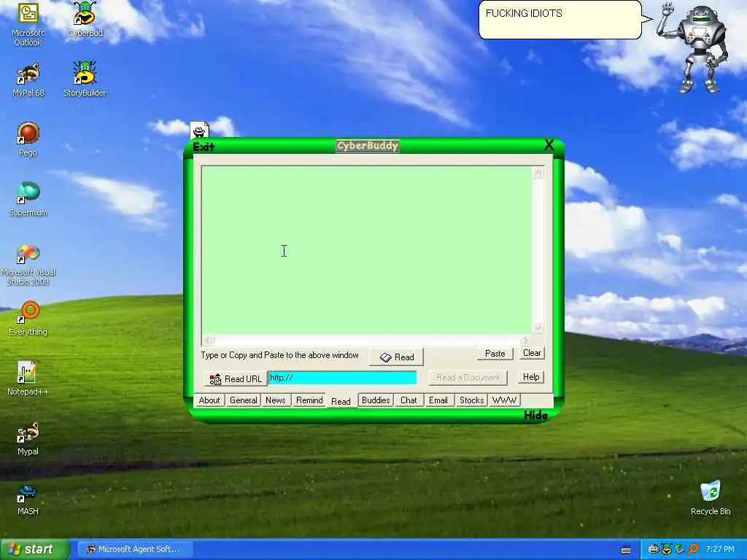Viewport: 747px width, 560px height.
Task: Switch to the WWW tab
Action: pyautogui.click(x=504, y=400)
